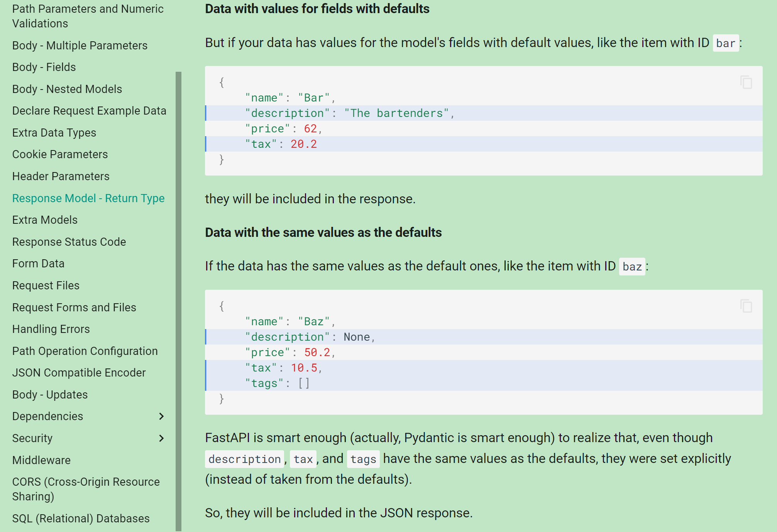Open Form Data documentation page

pyautogui.click(x=38, y=263)
